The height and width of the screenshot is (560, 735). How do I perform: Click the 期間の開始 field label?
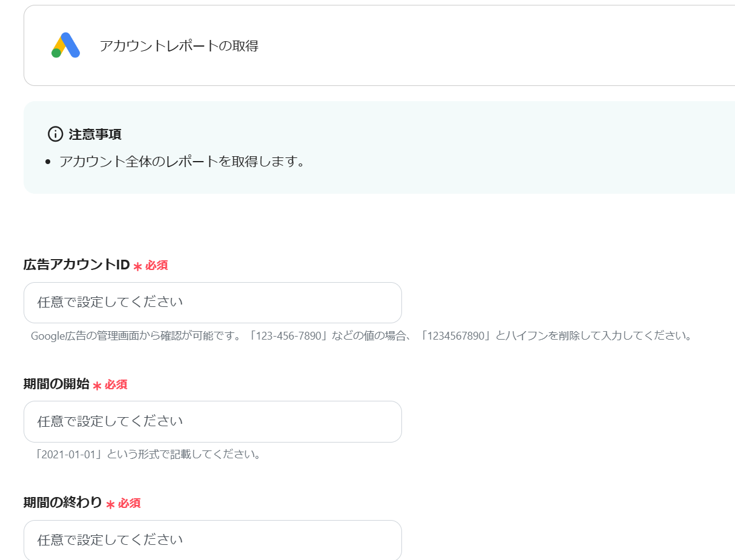tap(56, 384)
